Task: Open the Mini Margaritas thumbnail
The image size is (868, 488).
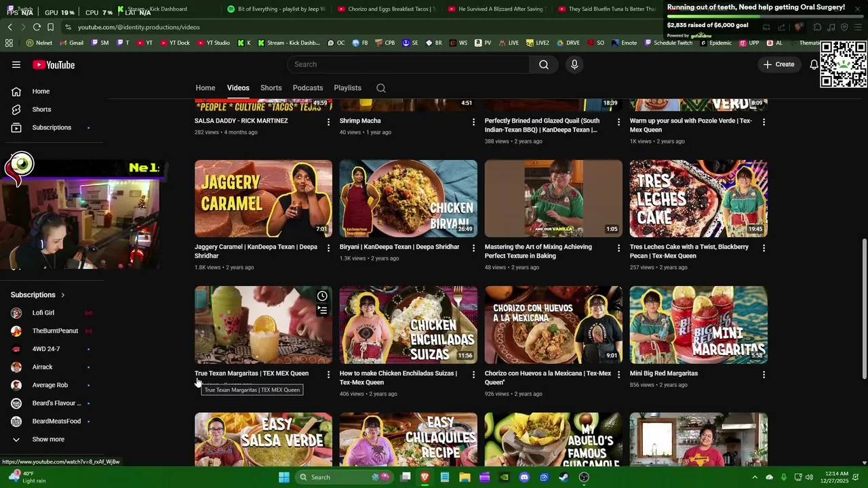Action: click(698, 325)
